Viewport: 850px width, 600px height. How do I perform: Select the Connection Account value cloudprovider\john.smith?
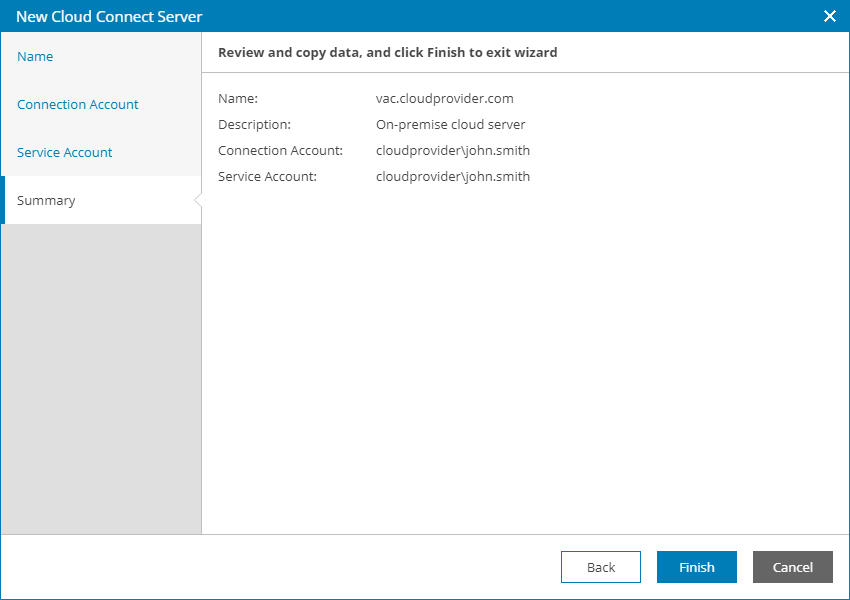[x=453, y=151]
